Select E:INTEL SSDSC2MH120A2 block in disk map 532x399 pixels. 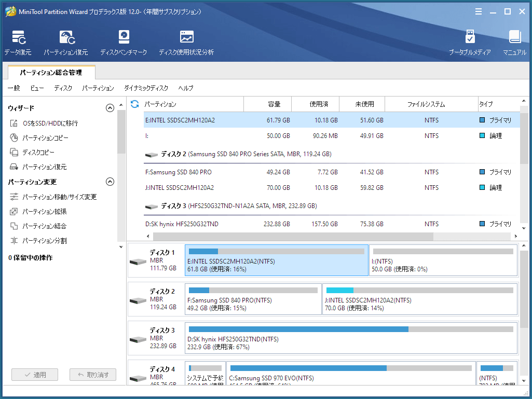pyautogui.click(x=277, y=260)
